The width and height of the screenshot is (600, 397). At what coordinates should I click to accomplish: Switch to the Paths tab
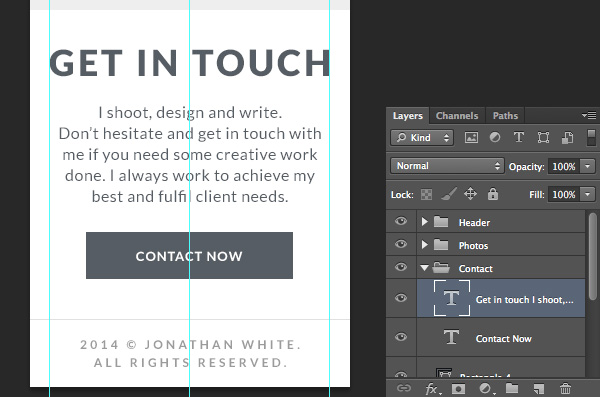pos(505,116)
